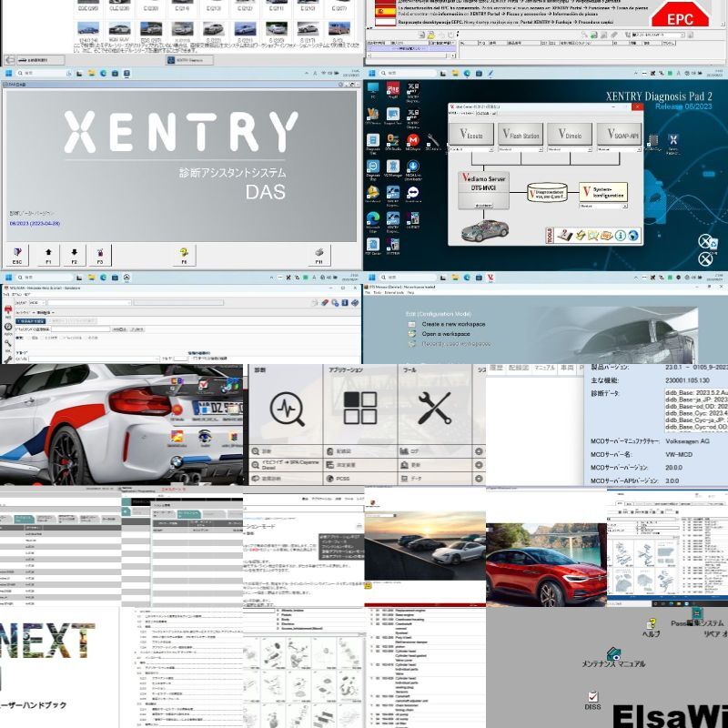The height and width of the screenshot is (728, 728).
Task: Click the Diagnosedaten database cylinder in Vediamo
Action: tap(548, 192)
